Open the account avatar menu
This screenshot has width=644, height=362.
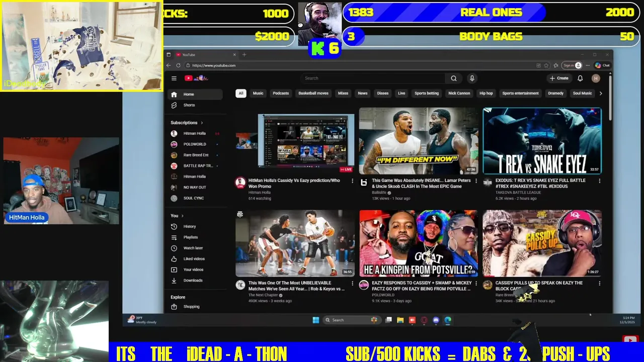click(596, 78)
